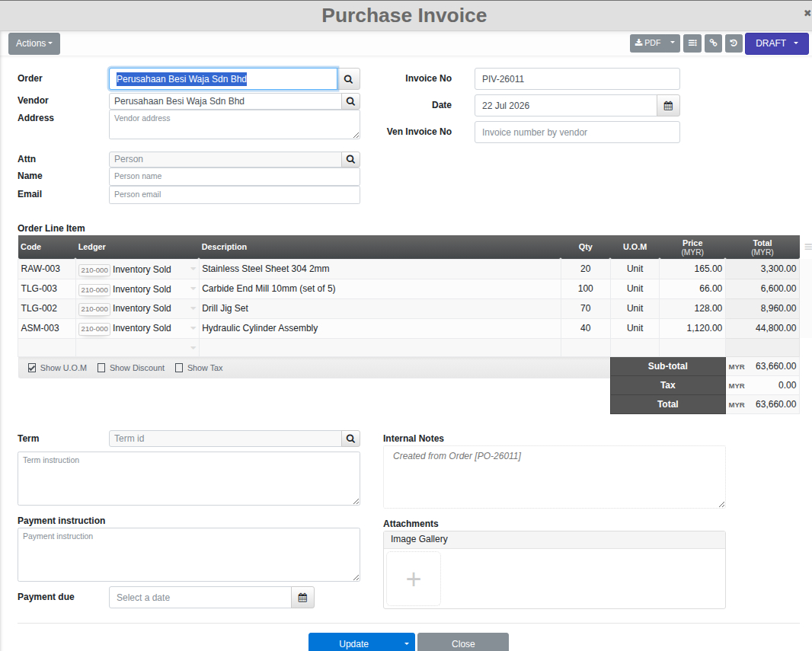Click into the Vendor address textarea

pyautogui.click(x=235, y=125)
